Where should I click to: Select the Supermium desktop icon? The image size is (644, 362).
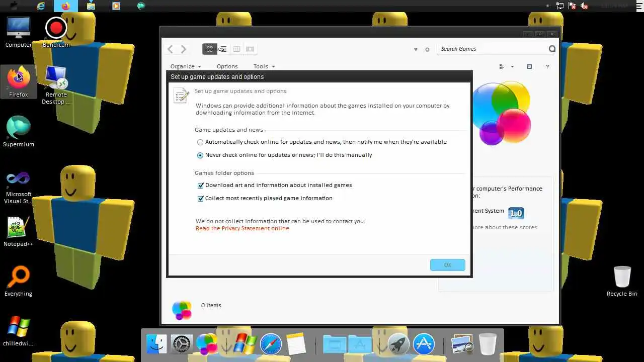19,132
